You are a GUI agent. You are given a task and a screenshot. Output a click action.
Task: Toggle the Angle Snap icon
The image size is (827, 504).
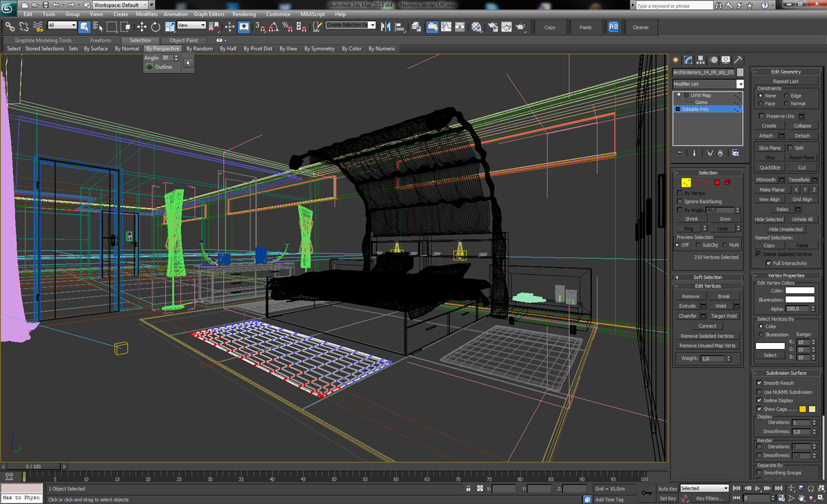click(274, 27)
